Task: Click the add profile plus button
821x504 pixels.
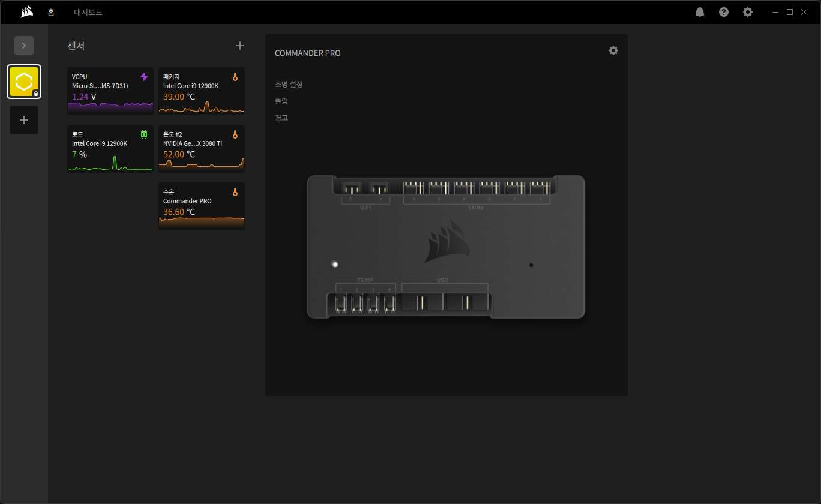Action: (x=24, y=120)
